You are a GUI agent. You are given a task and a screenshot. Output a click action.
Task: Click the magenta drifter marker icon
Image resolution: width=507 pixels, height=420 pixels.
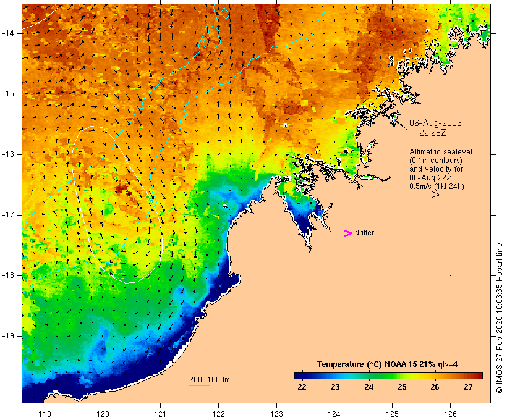[x=347, y=233]
